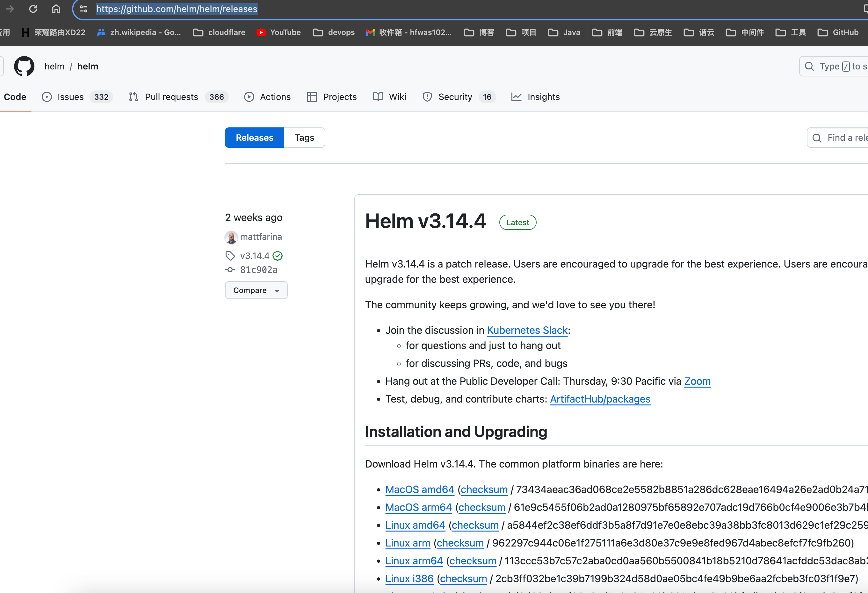Reload the page with refresh icon

(x=33, y=9)
